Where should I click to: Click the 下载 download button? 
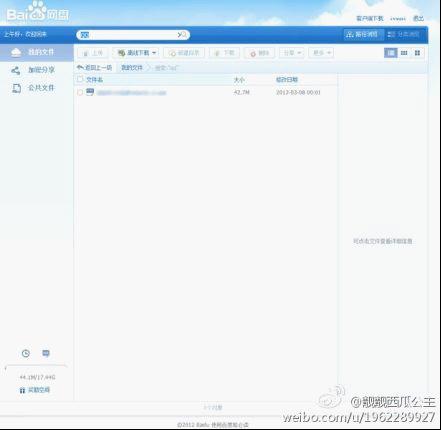224,53
